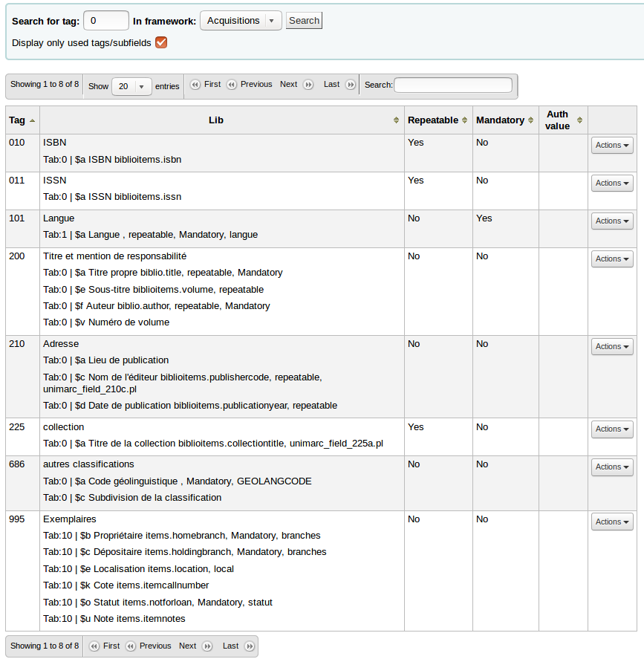Click the top Next page arrow icon
This screenshot has height=659, width=644.
coord(308,85)
